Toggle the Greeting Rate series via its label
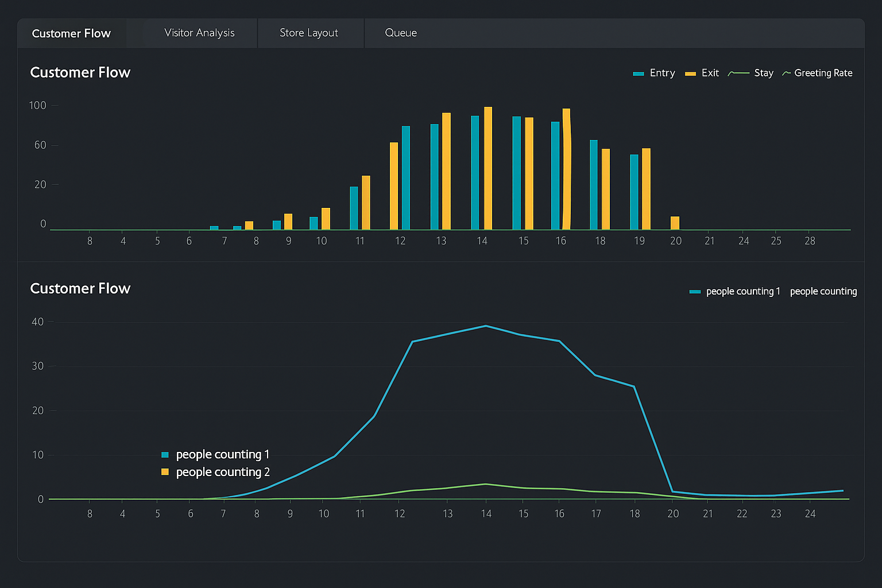 tap(823, 73)
